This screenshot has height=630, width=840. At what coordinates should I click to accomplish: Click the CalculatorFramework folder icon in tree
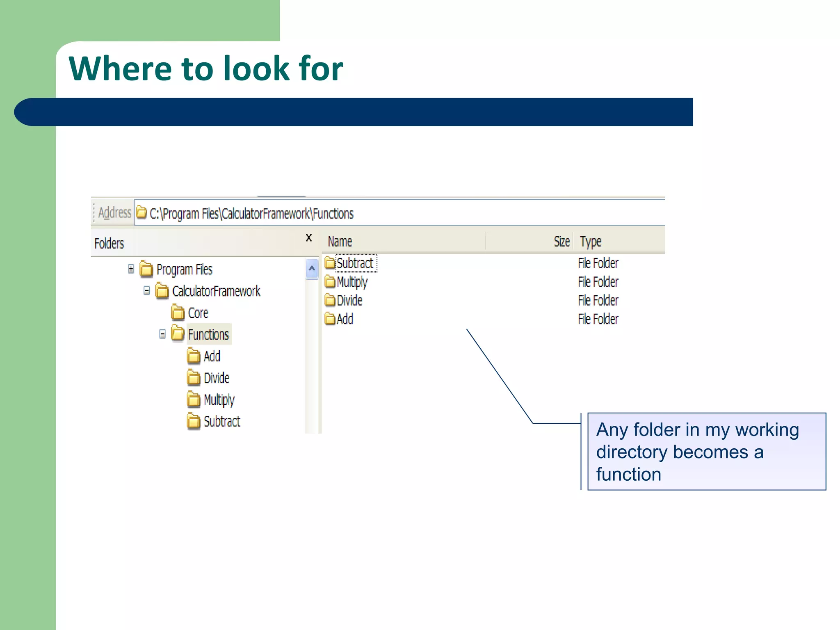tap(162, 291)
